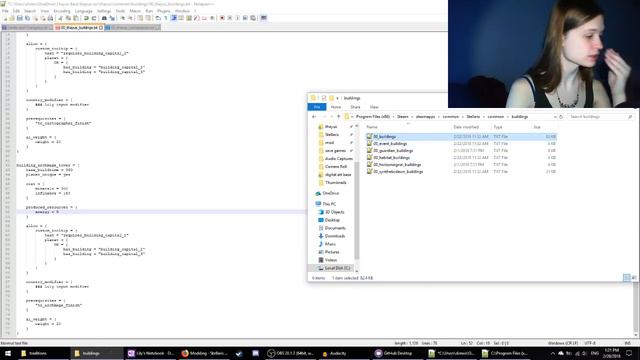The height and width of the screenshot is (360, 640).
Task: Toggle synchronized vertical scrolling icon
Action: coord(140,18)
